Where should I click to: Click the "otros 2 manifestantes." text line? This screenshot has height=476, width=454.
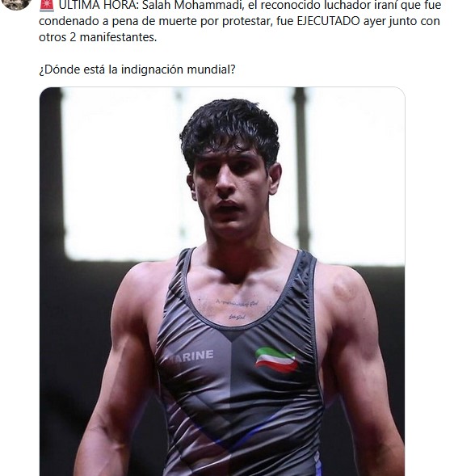pos(98,37)
